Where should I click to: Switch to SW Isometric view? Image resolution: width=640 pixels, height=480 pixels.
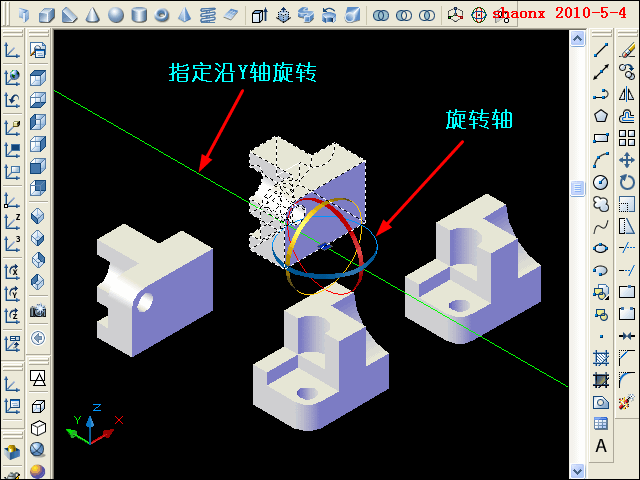[x=38, y=214]
